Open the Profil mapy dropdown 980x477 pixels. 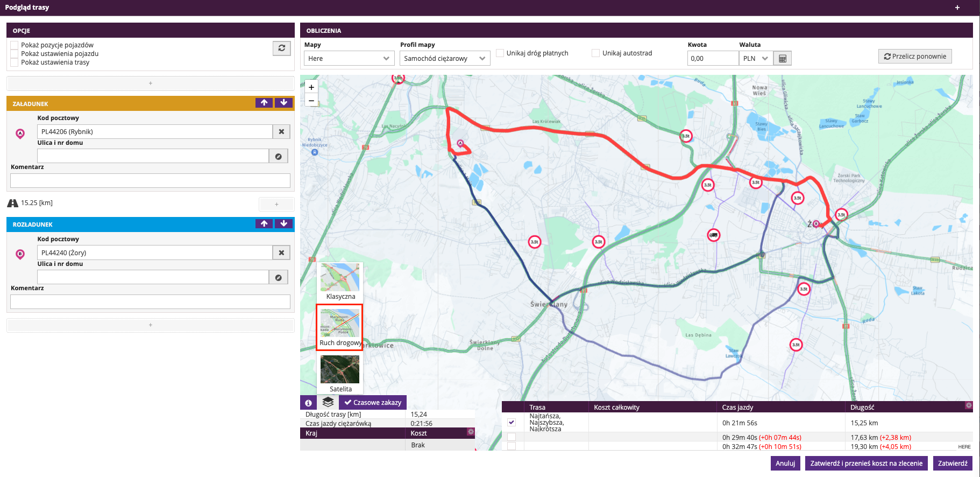pyautogui.click(x=445, y=58)
